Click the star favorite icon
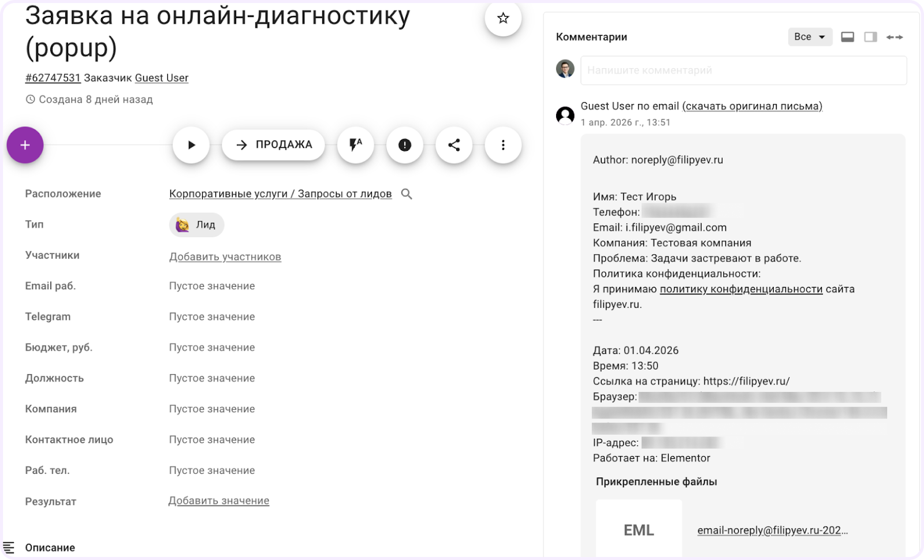 click(503, 18)
